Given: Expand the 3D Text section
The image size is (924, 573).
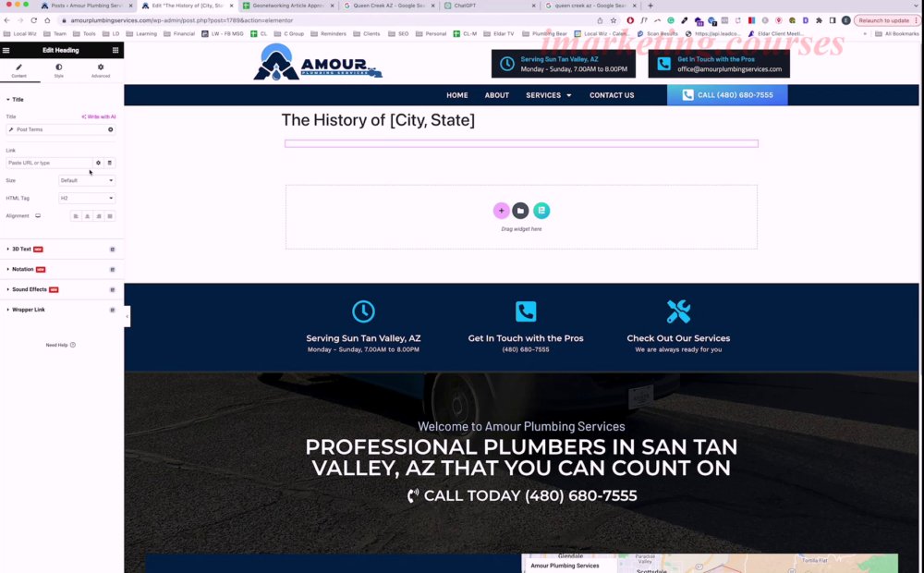Looking at the screenshot, I should pos(21,250).
